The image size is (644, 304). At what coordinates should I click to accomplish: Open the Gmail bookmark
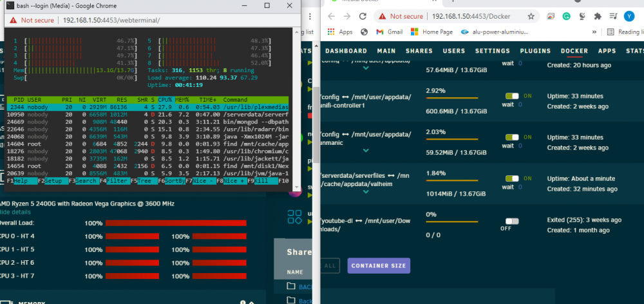tap(389, 32)
